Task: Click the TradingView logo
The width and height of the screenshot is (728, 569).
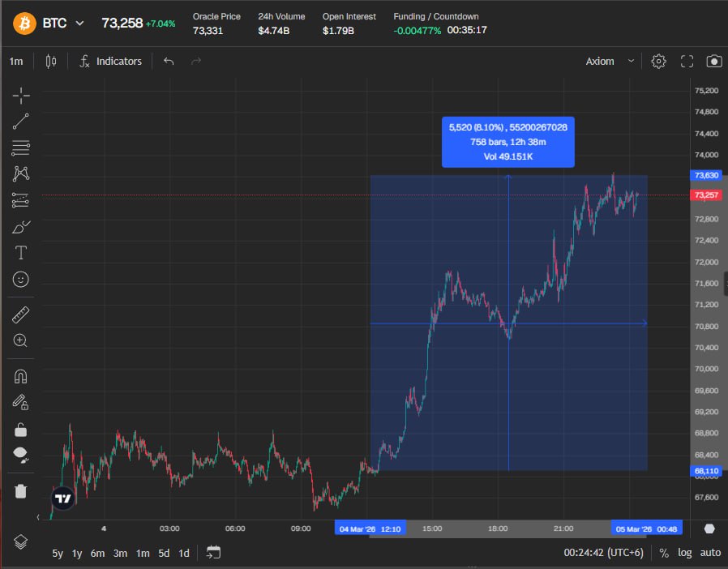Action: (62, 498)
